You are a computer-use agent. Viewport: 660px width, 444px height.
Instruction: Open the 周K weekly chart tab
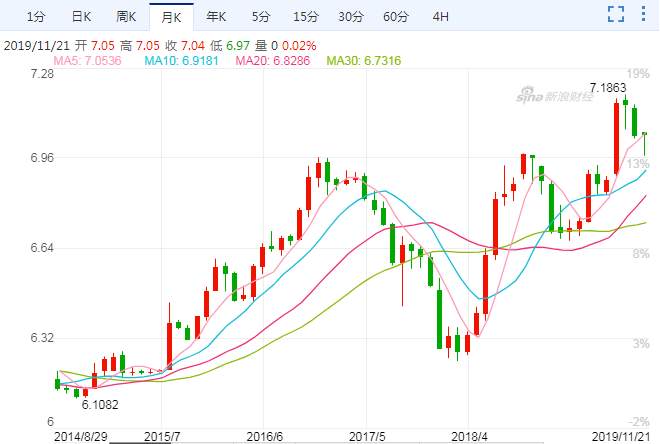(x=126, y=17)
